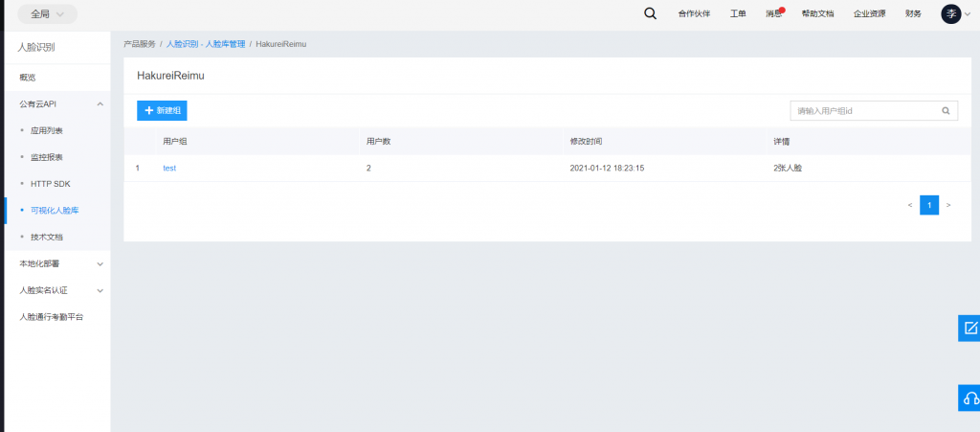Click the 2张人脸 detail cell
Image resolution: width=980 pixels, height=432 pixels.
787,169
